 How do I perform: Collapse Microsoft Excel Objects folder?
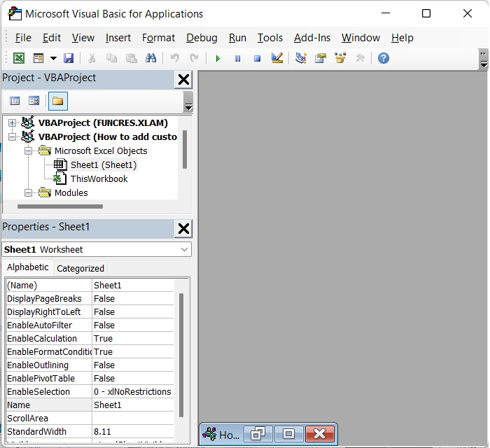(x=28, y=151)
